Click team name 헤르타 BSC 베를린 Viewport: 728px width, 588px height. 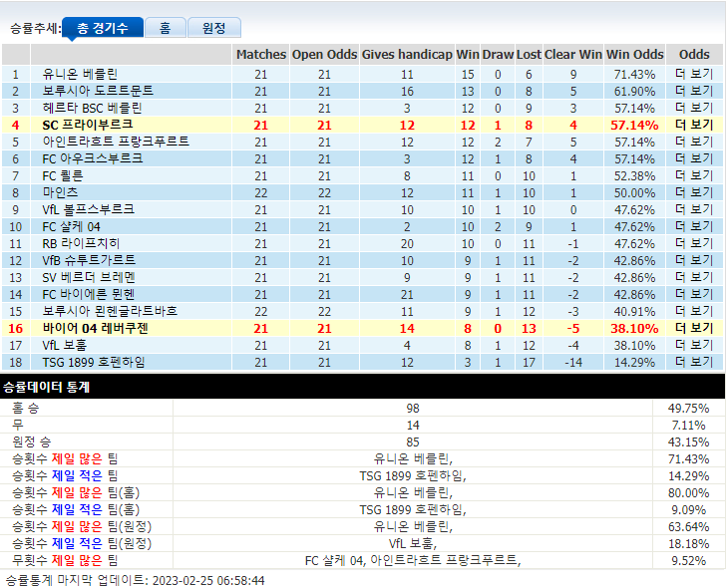tap(92, 109)
